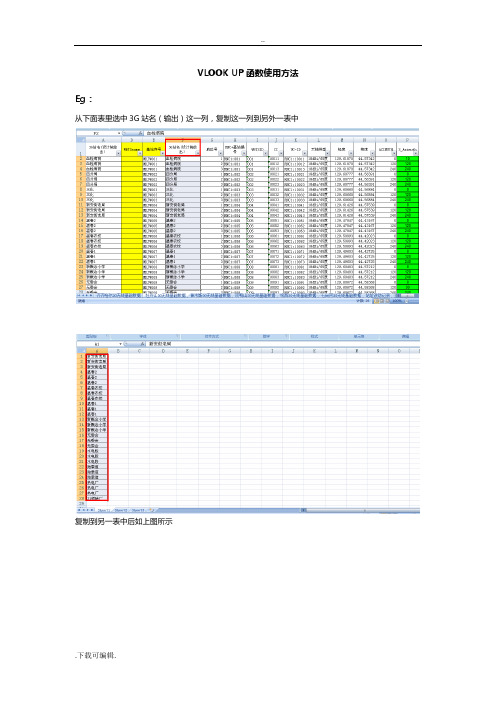Click the Name Box field showing F2
496x702 pixels.
(96, 133)
